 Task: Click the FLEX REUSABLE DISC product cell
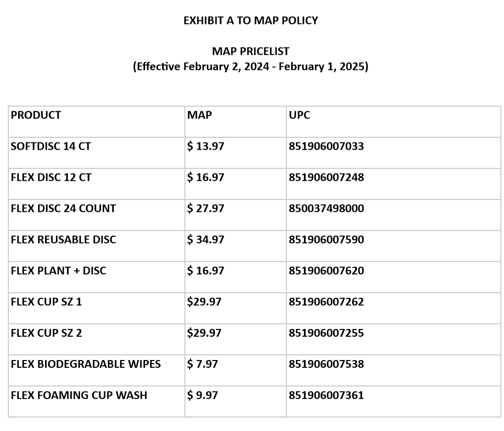coord(63,239)
